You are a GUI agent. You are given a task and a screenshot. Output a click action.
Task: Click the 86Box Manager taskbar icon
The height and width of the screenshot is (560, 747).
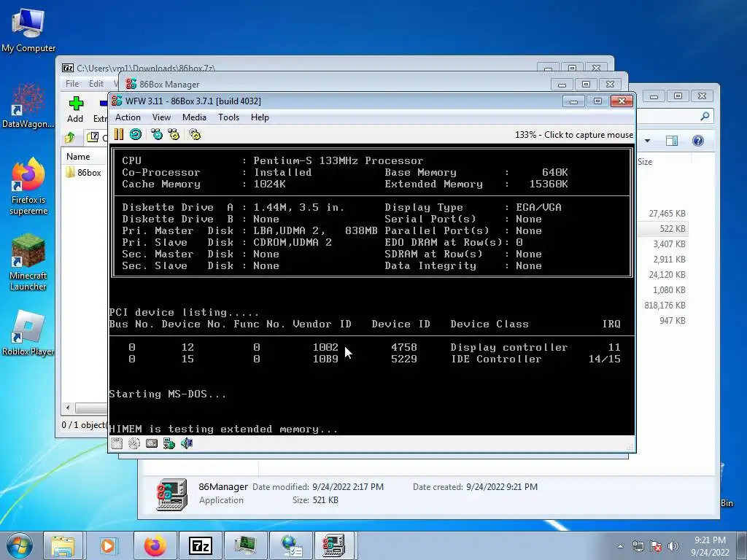coord(334,545)
